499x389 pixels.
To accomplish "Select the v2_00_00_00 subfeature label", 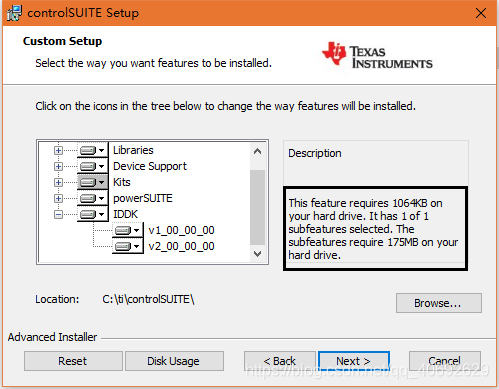I will 181,246.
